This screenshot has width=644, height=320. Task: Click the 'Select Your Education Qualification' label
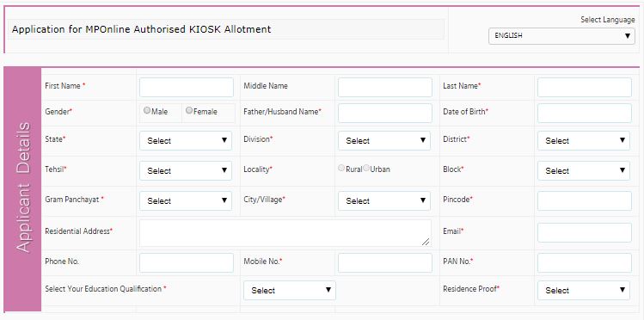click(103, 289)
